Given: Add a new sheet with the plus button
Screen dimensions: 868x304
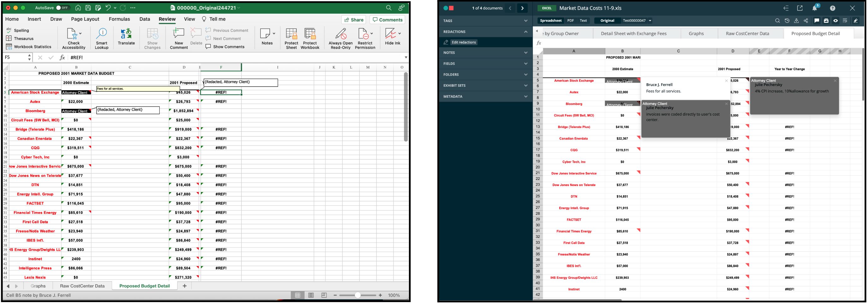Looking at the screenshot, I should 184,286.
